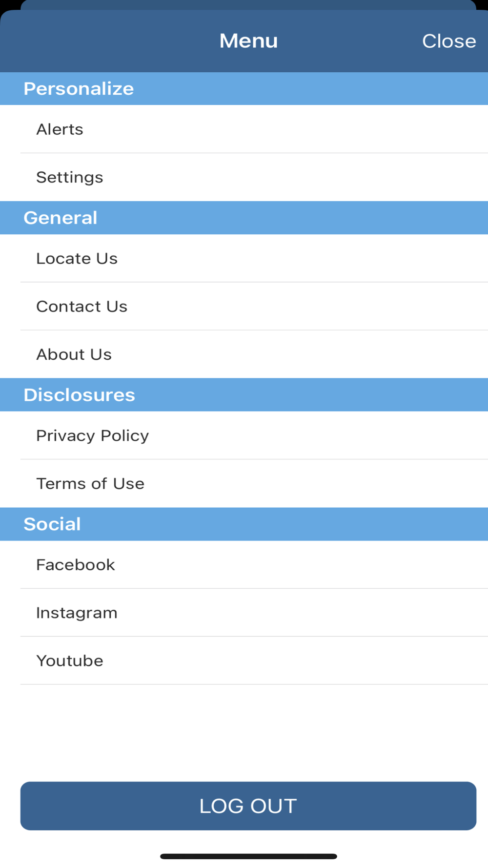Open the Alerts menu item

pos(244,129)
